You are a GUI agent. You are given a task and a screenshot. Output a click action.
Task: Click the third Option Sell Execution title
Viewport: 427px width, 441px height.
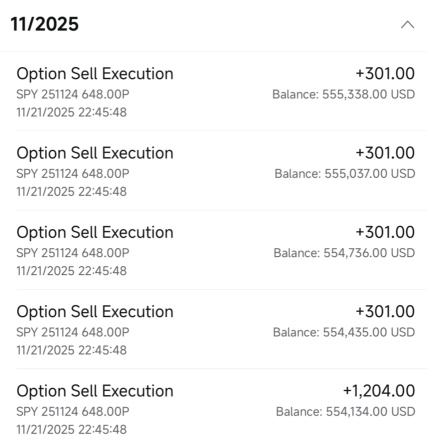point(95,233)
